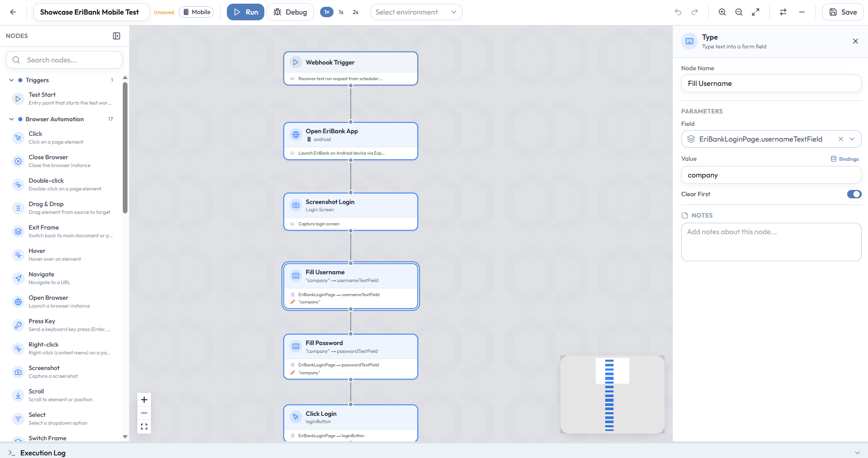
Task: Select the Hover node in palette
Action: [x=62, y=255]
